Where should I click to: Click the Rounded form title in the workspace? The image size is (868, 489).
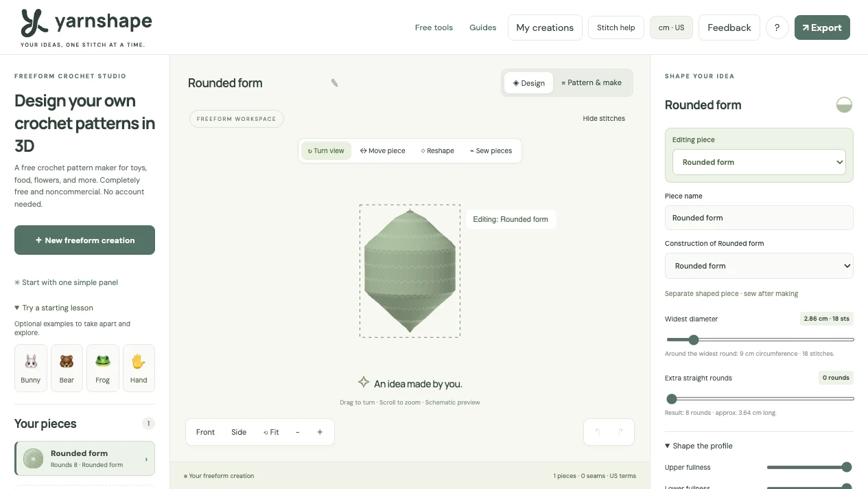point(225,83)
